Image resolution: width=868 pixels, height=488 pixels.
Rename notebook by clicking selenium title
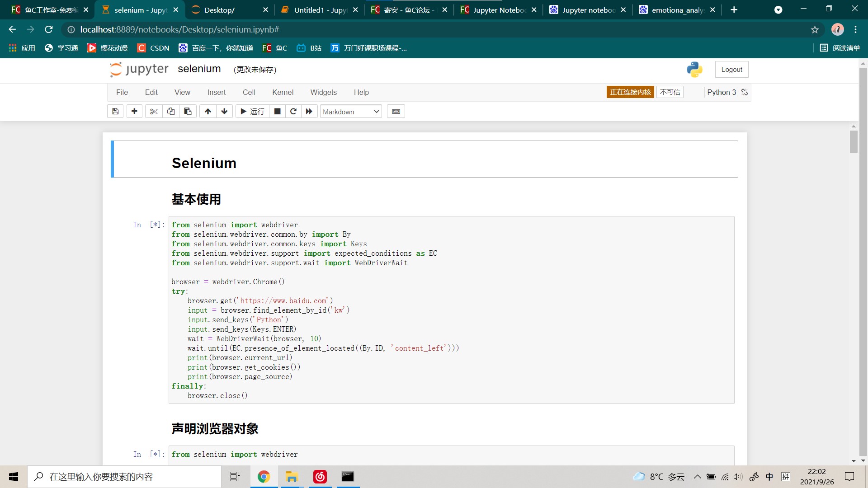[x=199, y=69]
